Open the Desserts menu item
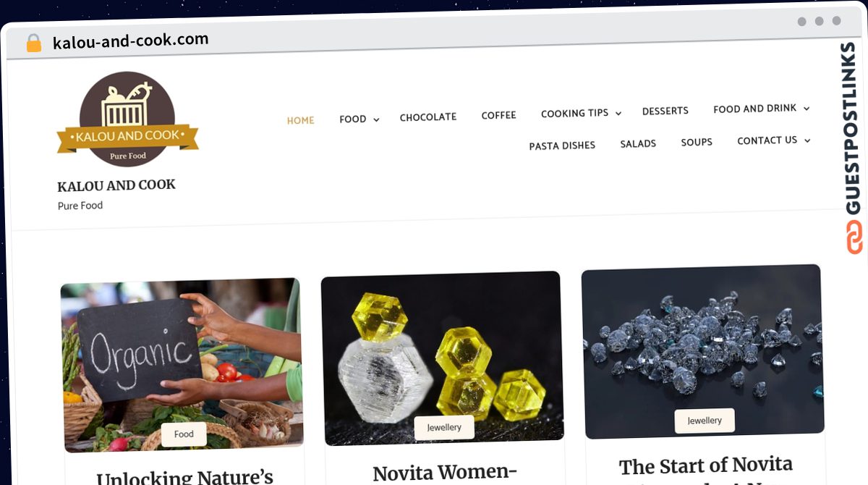 tap(665, 111)
